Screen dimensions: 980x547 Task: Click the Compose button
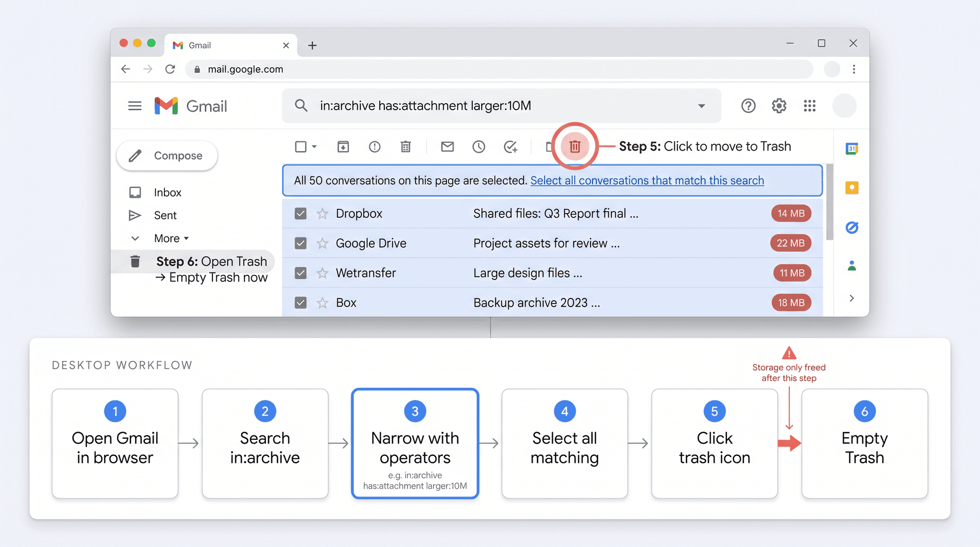tap(167, 156)
